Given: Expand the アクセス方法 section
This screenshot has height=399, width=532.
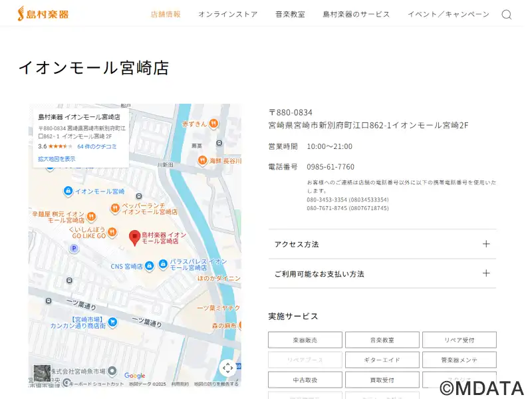Looking at the screenshot, I should click(382, 244).
